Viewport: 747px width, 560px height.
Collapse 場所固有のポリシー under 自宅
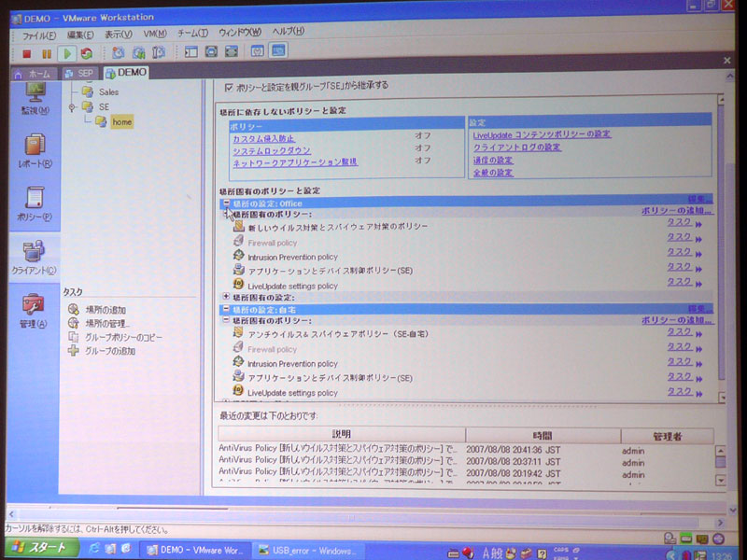[x=226, y=320]
